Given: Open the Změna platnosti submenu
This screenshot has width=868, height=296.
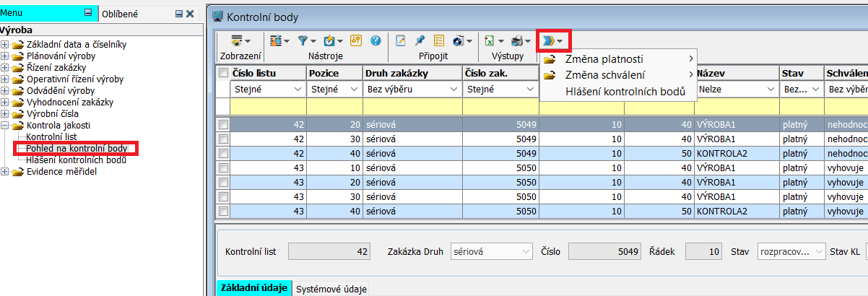Looking at the screenshot, I should coord(604,59).
